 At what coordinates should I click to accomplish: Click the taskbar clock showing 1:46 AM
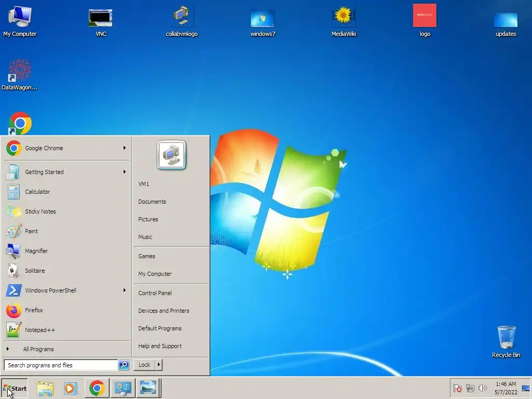point(506,388)
